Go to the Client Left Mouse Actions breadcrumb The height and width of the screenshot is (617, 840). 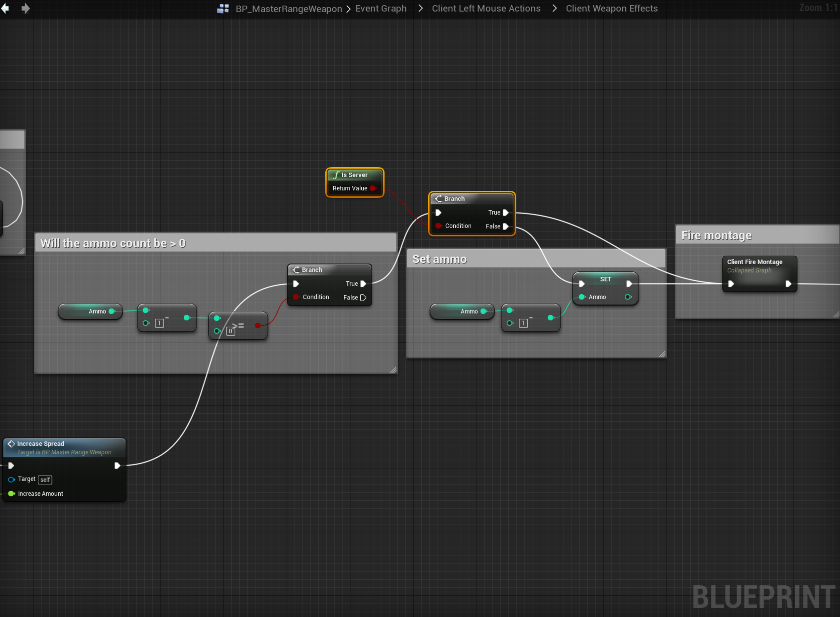coord(486,9)
